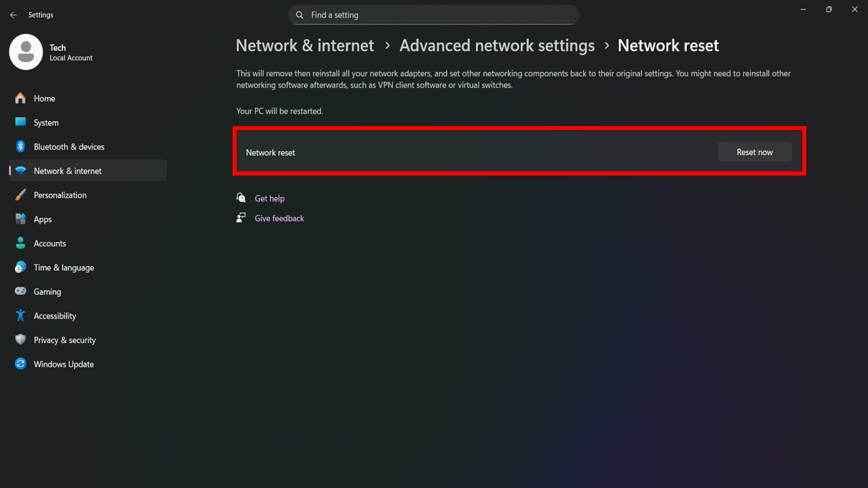Click the Tech user profile avatar

26,52
